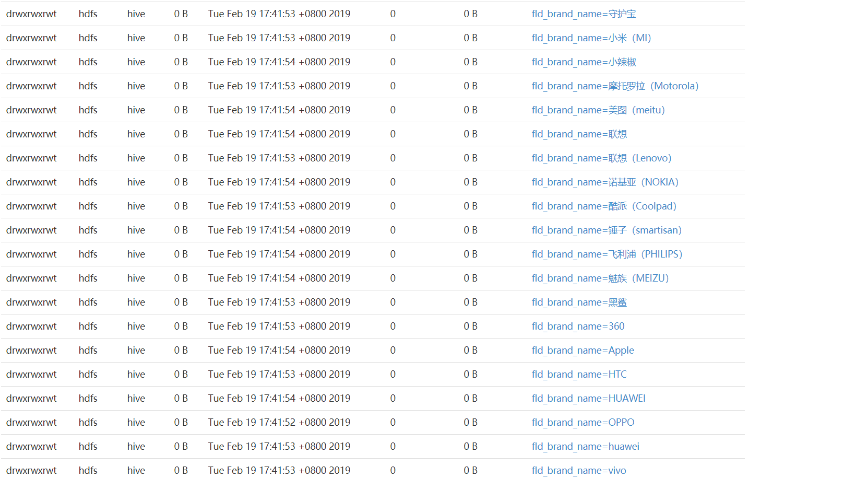Select permission drwxrwxrwt in the smartisan row
Image resolution: width=868 pixels, height=478 pixels.
tap(31, 230)
